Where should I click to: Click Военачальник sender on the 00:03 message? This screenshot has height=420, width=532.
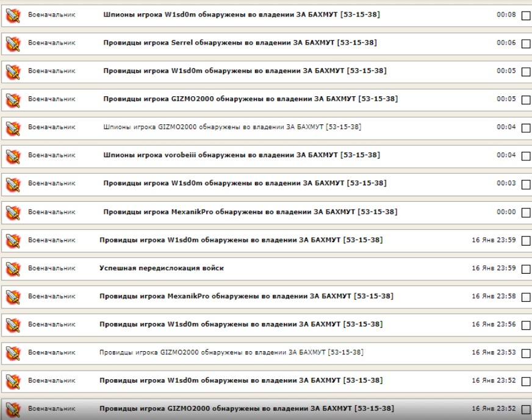pos(52,183)
